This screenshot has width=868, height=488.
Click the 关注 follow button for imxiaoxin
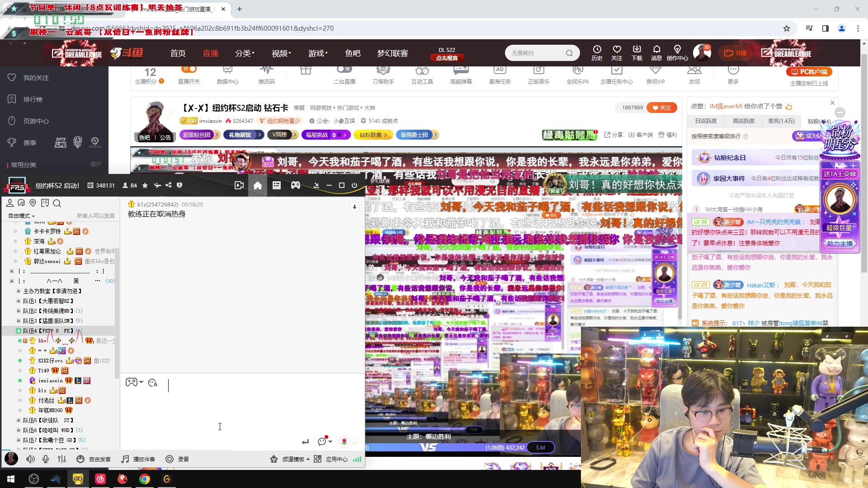coord(662,108)
